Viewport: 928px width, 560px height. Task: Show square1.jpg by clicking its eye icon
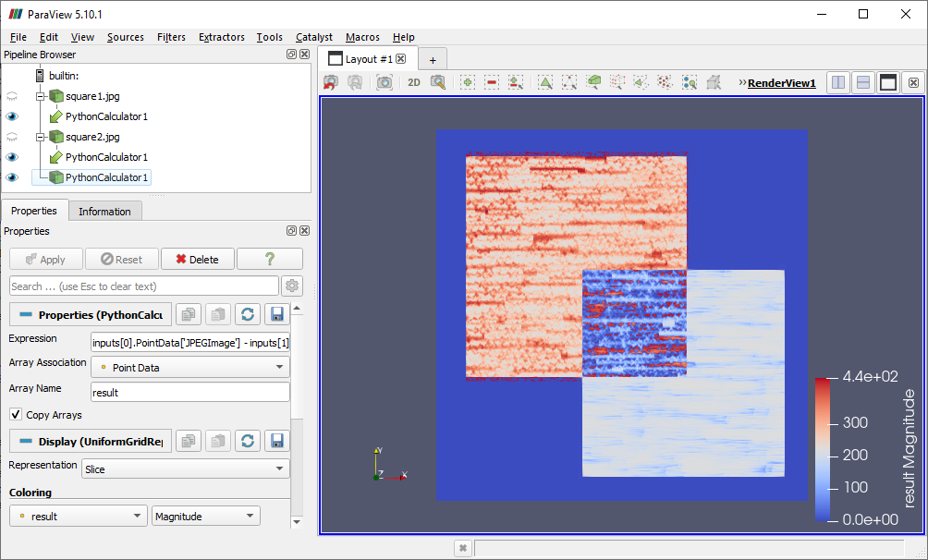point(11,96)
